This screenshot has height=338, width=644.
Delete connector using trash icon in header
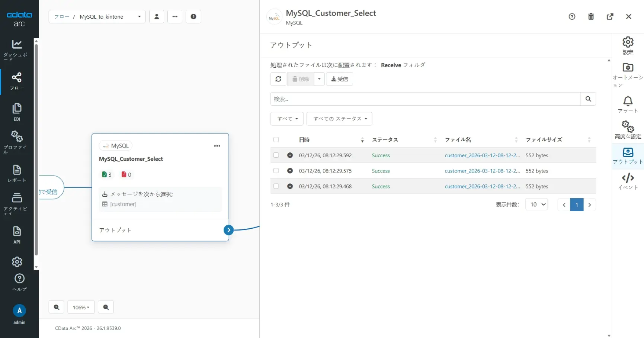click(x=591, y=16)
